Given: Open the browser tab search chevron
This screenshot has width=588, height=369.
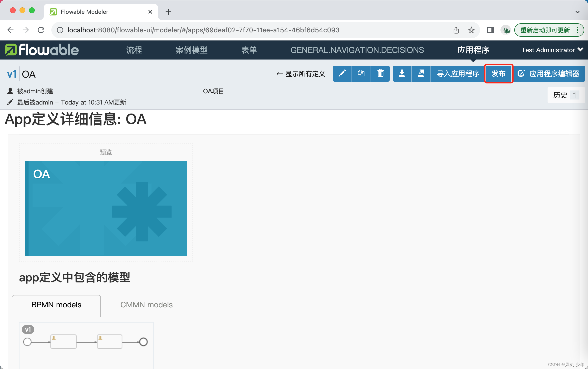Looking at the screenshot, I should 578,12.
